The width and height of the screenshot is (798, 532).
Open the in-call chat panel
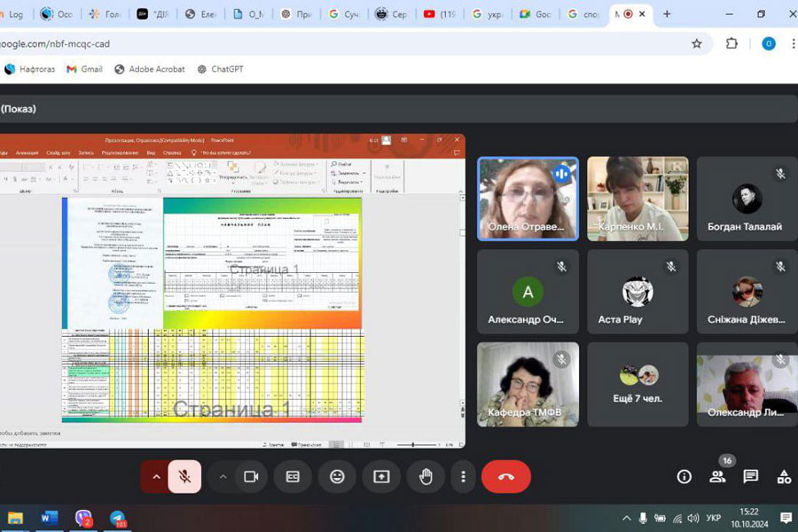[x=750, y=476]
